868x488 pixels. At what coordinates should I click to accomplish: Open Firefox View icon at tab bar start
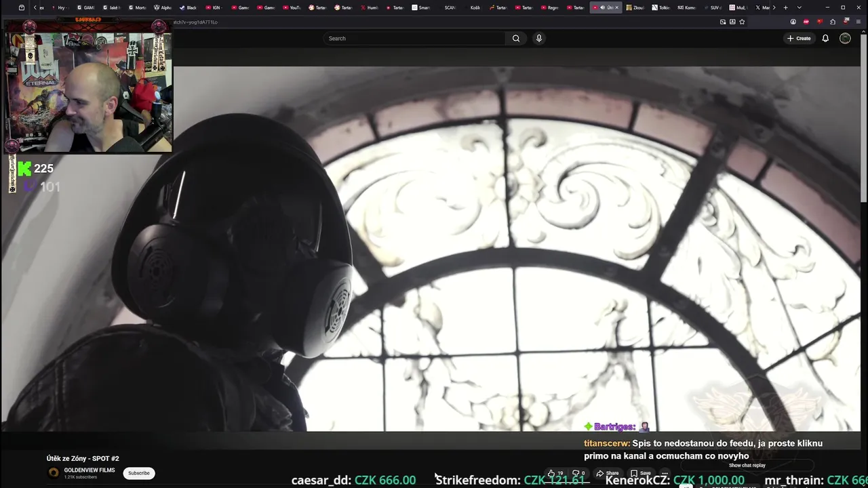click(x=22, y=7)
